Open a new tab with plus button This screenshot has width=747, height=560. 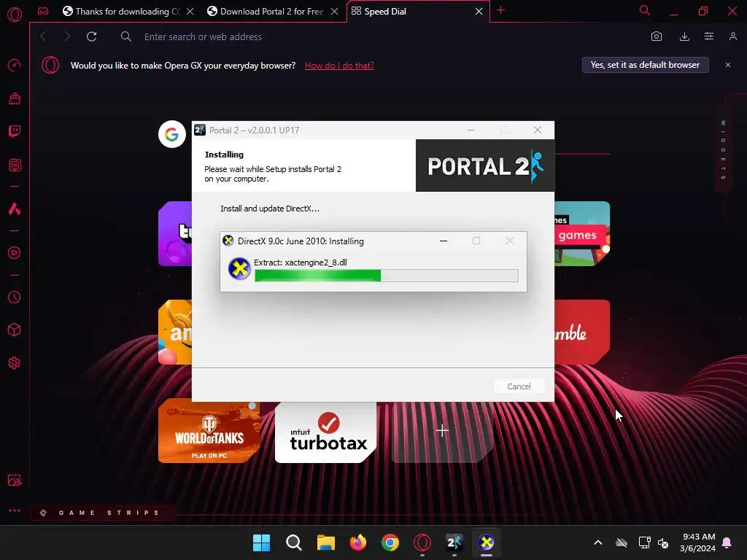[500, 10]
